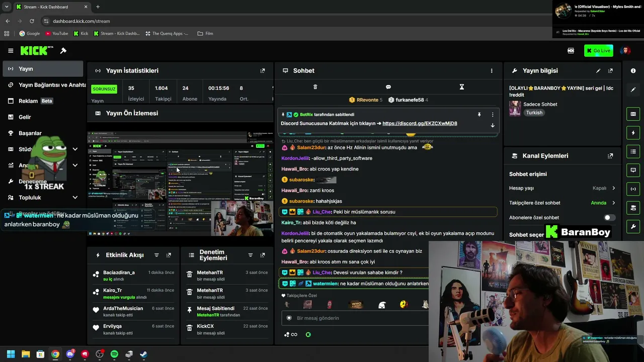Toggle the Abonelere özel sohbet switch

(x=609, y=218)
